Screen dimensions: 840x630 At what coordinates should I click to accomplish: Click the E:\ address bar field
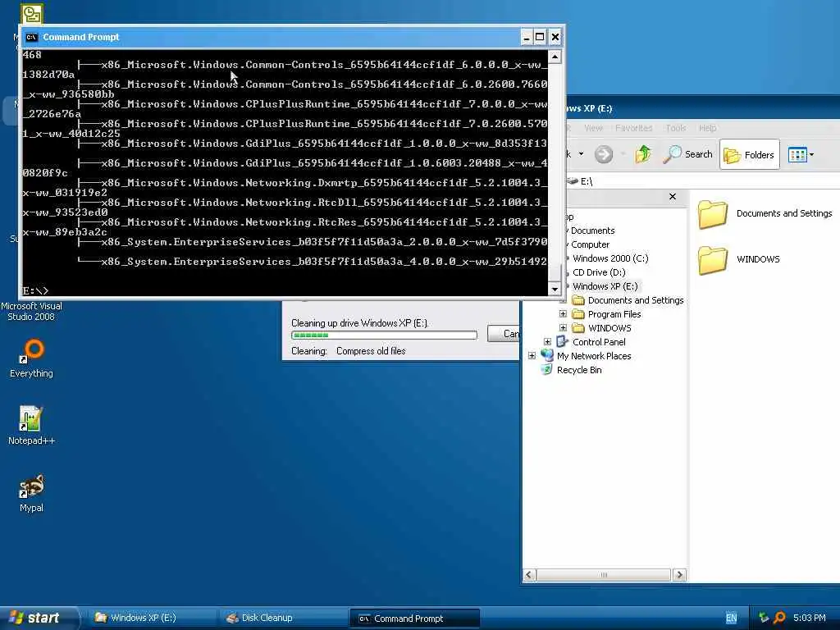703,181
